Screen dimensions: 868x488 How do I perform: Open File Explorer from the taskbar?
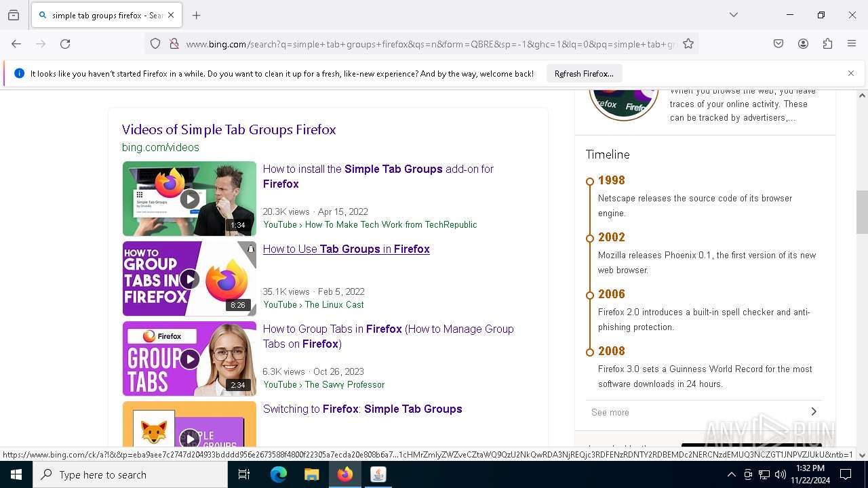312,474
